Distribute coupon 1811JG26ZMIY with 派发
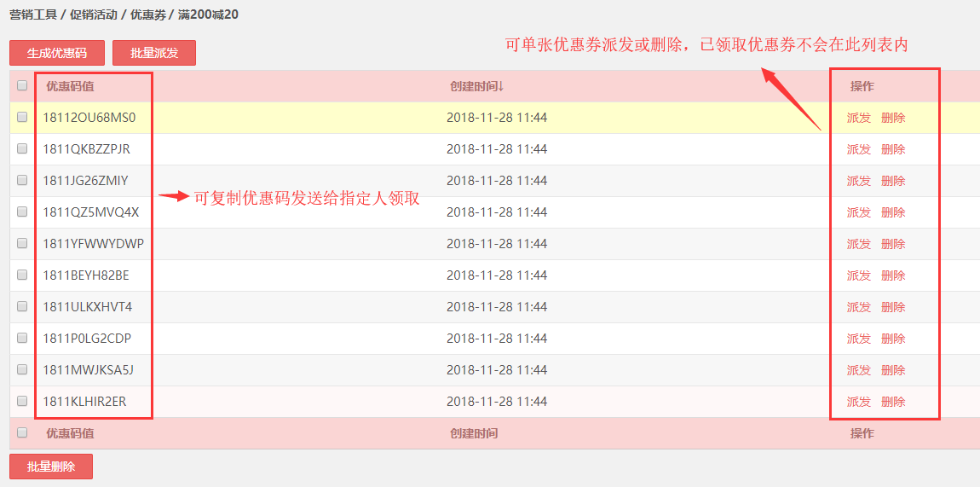Screen dimensions: 980x487 [858, 181]
